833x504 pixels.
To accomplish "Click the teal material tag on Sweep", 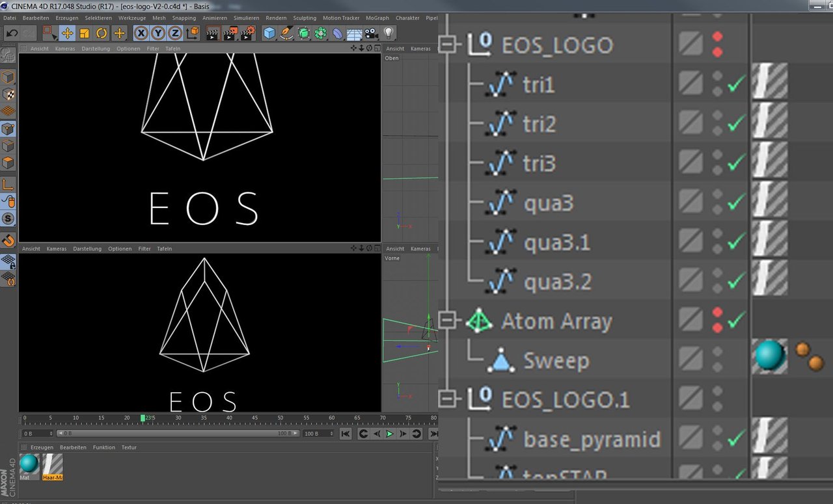I will (769, 357).
